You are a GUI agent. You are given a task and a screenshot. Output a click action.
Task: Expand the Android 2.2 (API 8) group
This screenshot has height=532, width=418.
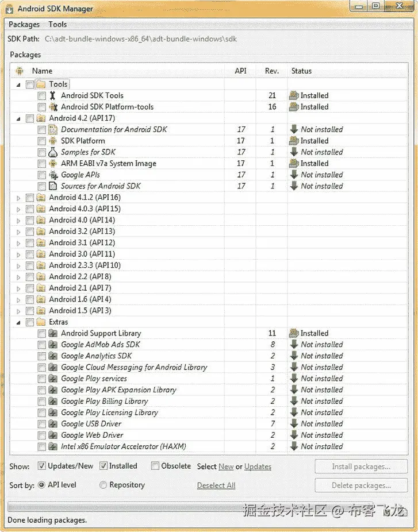[x=18, y=277]
